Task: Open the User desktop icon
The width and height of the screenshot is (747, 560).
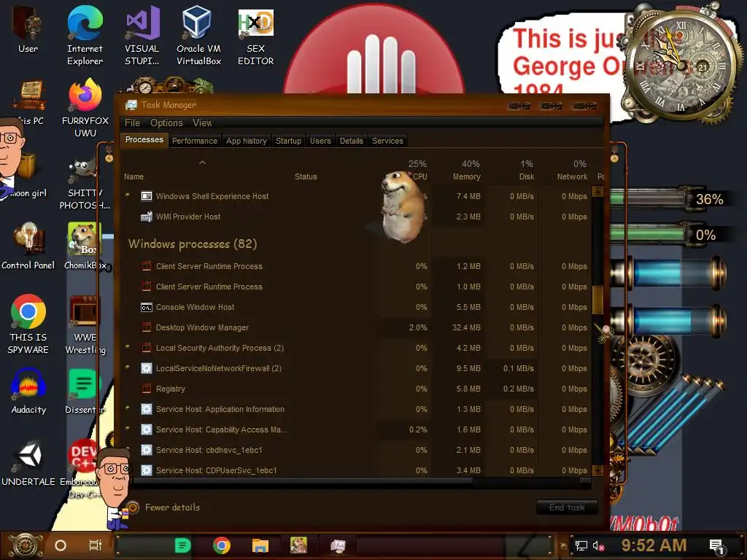Action: point(28,29)
